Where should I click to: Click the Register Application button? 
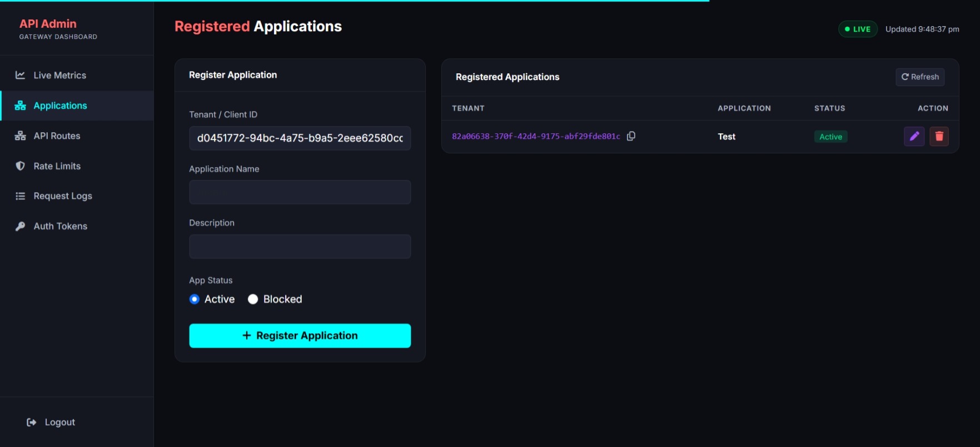300,335
